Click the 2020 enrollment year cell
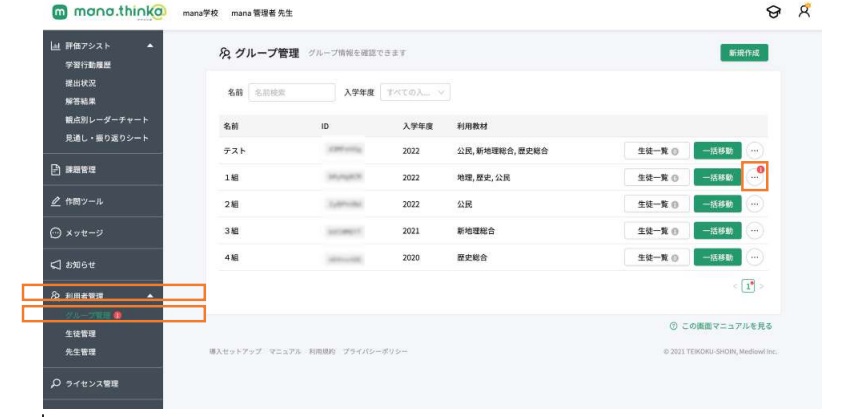This screenshot has width=861, height=417. pyautogui.click(x=411, y=258)
